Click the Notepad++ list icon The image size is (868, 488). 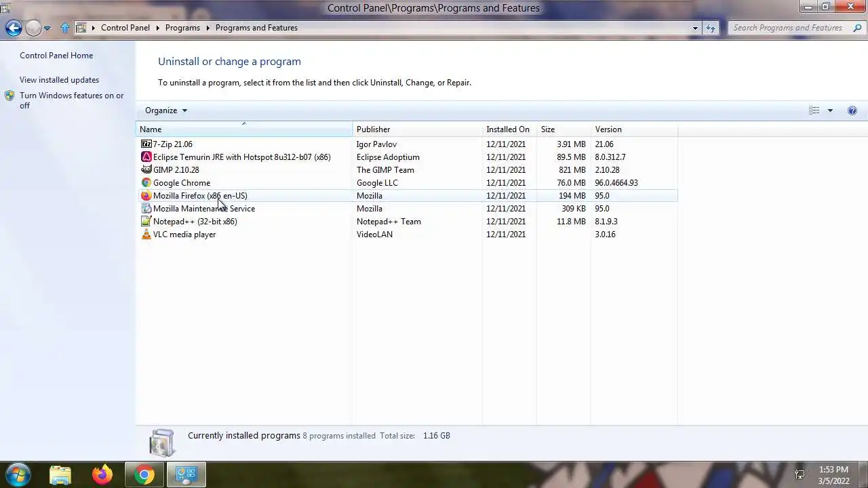tap(146, 221)
